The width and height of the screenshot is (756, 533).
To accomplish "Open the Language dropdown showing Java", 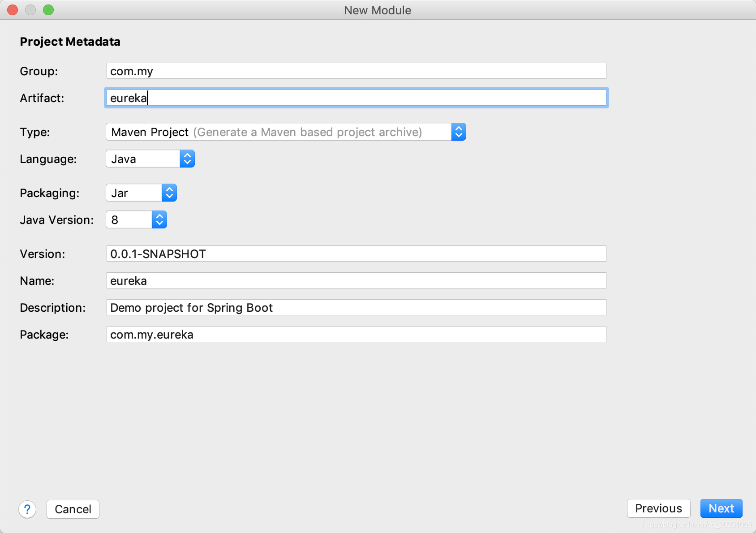I will pos(150,159).
